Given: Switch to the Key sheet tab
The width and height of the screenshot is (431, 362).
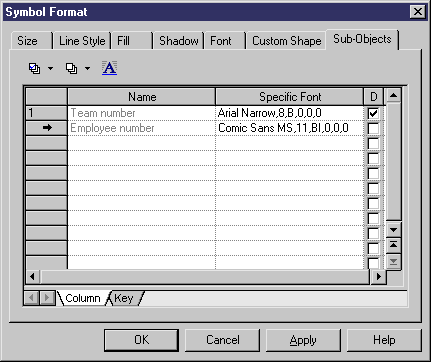Looking at the screenshot, I should (x=124, y=298).
